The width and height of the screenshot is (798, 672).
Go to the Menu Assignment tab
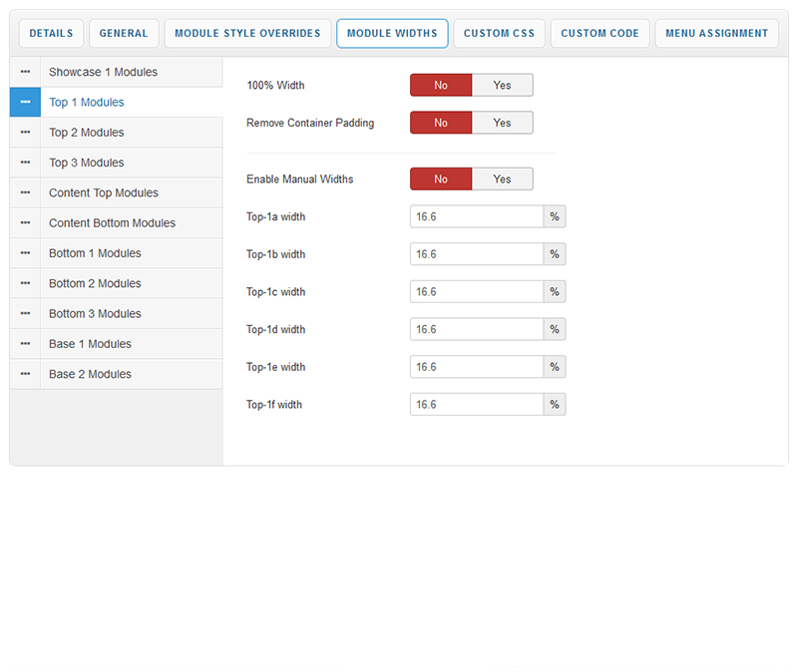click(x=716, y=33)
